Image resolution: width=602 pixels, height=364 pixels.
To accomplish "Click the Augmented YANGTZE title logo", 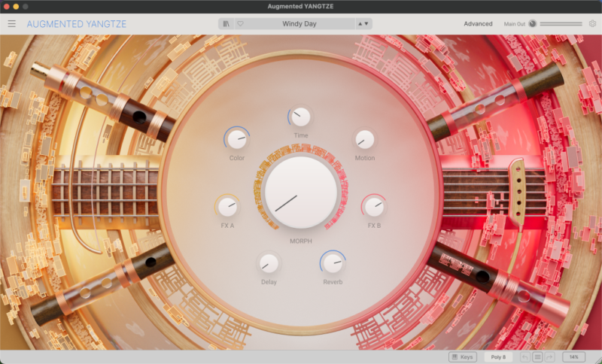I will (77, 24).
